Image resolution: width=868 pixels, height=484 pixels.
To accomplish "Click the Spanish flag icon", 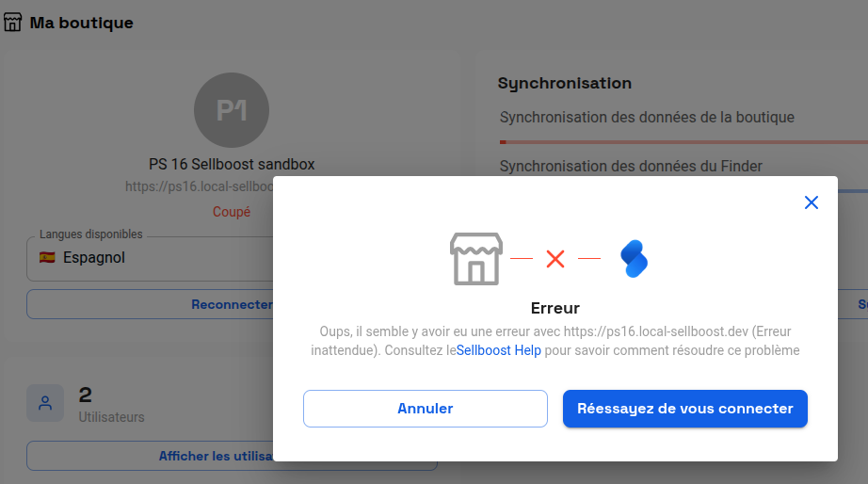I will coord(47,257).
